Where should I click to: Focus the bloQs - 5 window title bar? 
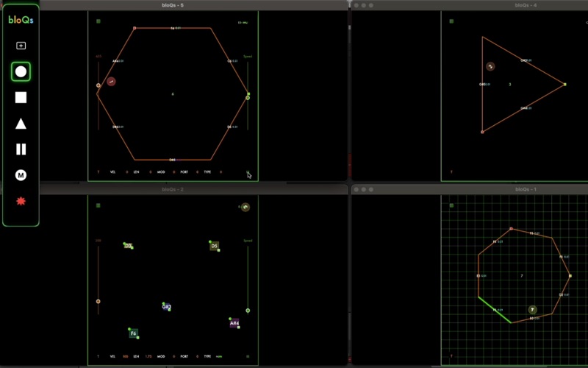(173, 5)
